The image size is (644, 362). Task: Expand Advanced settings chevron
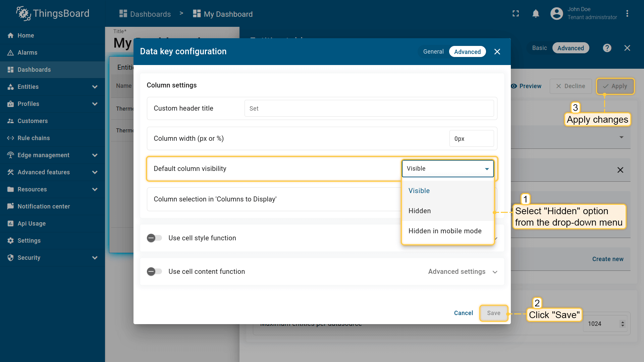point(495,272)
